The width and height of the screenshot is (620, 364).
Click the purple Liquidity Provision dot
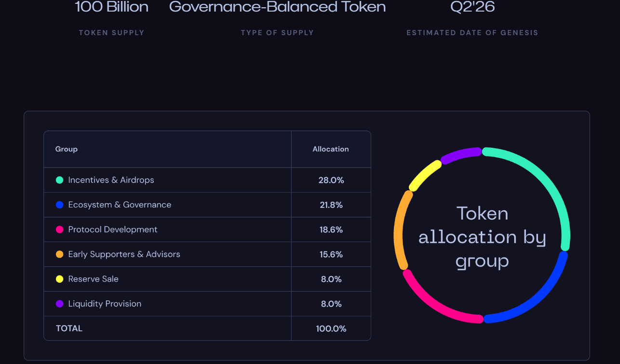(60, 304)
